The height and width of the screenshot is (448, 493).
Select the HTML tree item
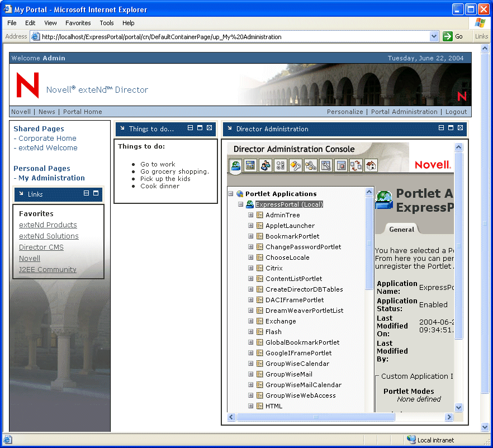point(273,406)
